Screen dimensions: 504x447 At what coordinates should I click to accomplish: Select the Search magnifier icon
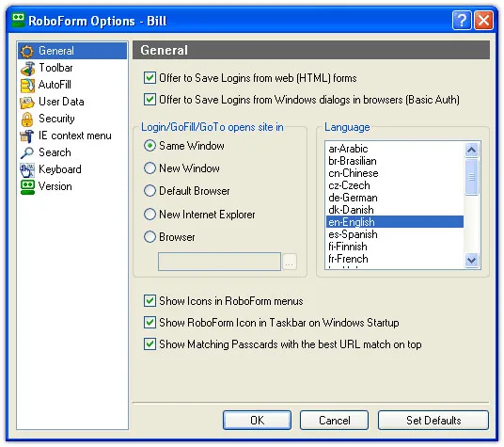click(x=27, y=152)
